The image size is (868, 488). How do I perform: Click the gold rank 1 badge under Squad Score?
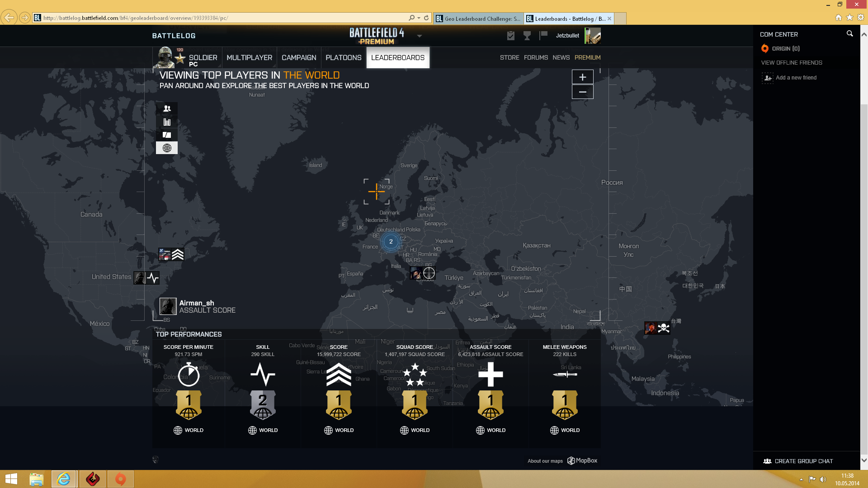pyautogui.click(x=415, y=405)
